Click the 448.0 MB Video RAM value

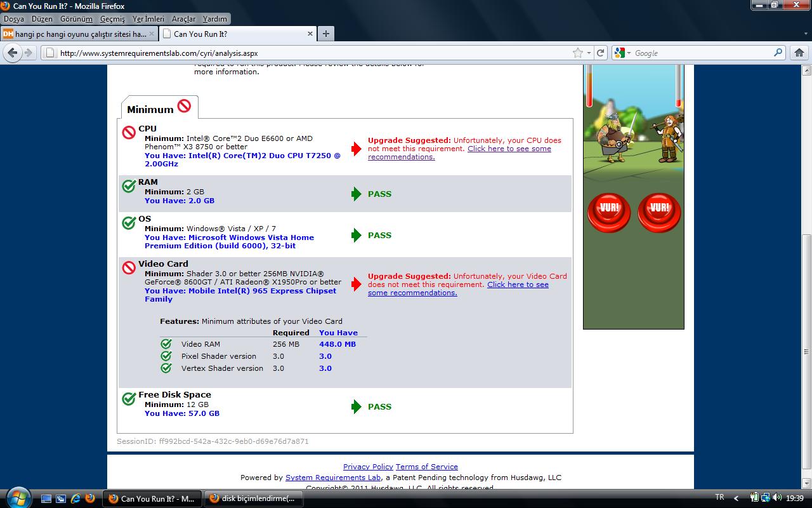click(x=337, y=344)
